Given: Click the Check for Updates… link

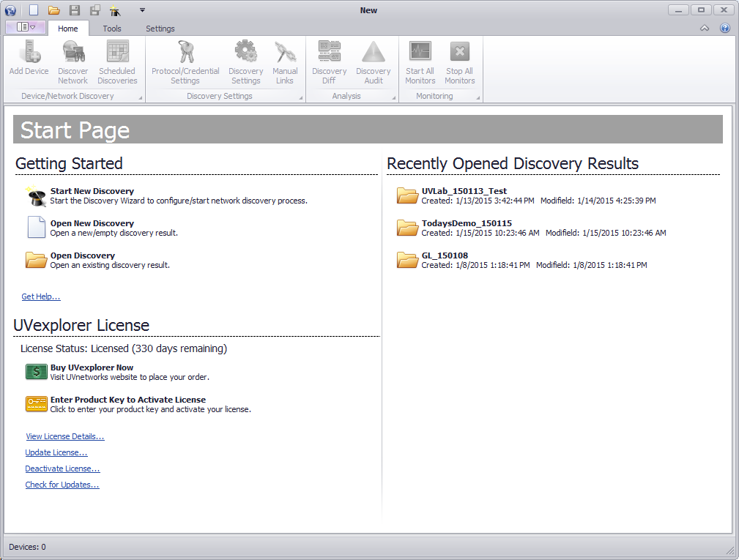Looking at the screenshot, I should tap(62, 485).
